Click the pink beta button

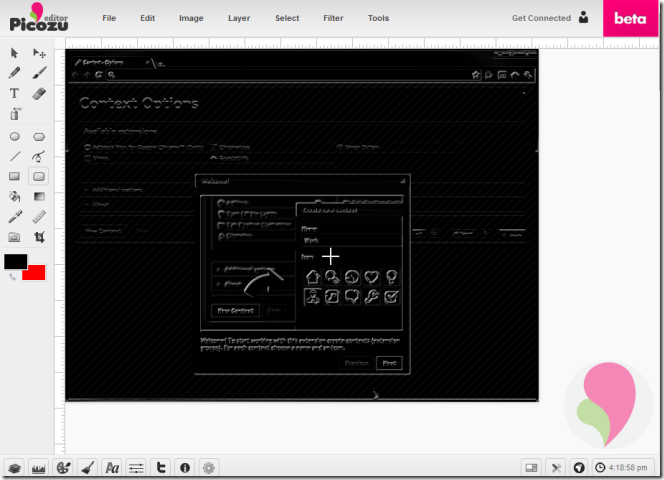point(630,18)
